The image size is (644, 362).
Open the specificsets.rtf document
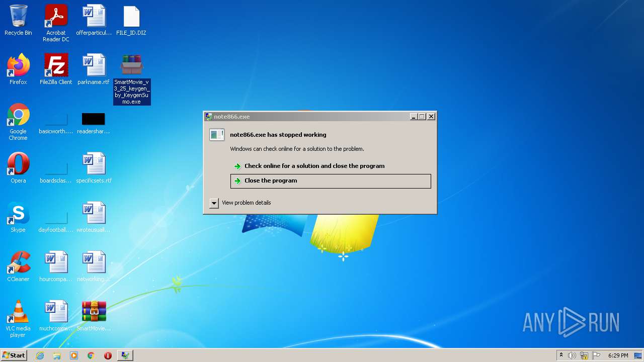pos(94,168)
